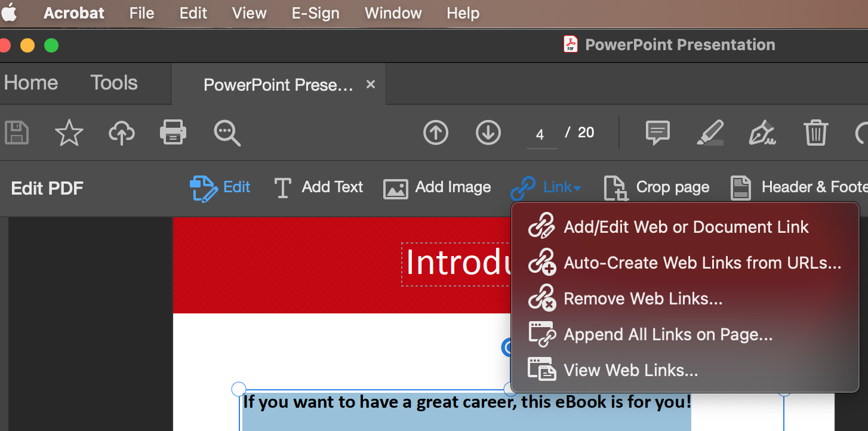Select the Add Image tool

[x=437, y=187]
